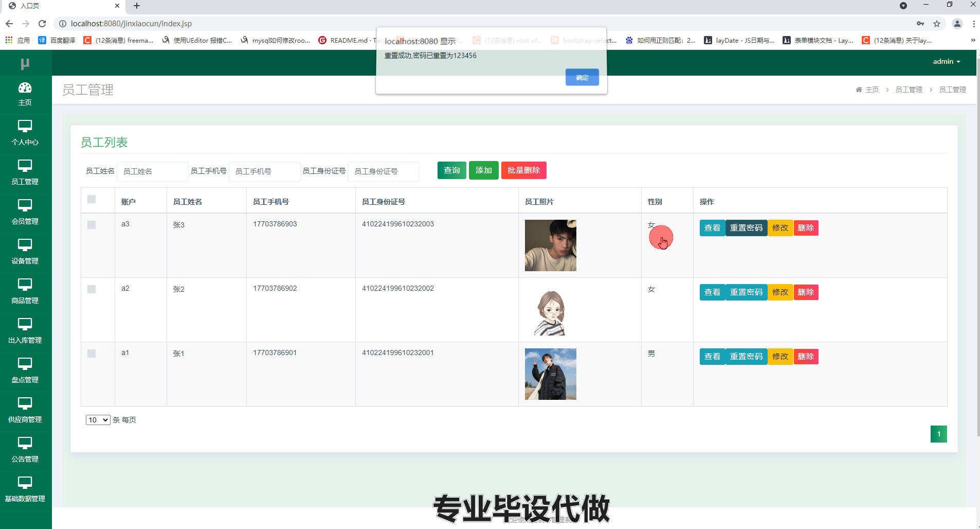Open the 10 条每页 page-size dropdown

[98, 420]
